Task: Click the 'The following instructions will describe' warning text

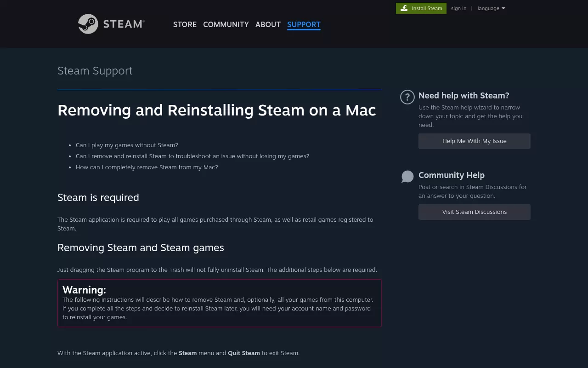Action: click(x=218, y=308)
